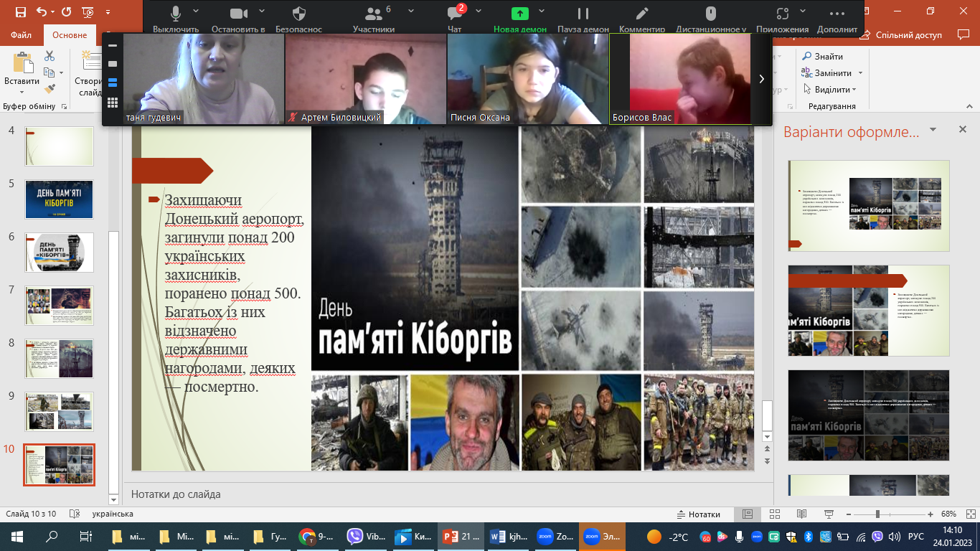Mute microphone in Zoom toolbar
This screenshot has height=551, width=980.
(176, 14)
